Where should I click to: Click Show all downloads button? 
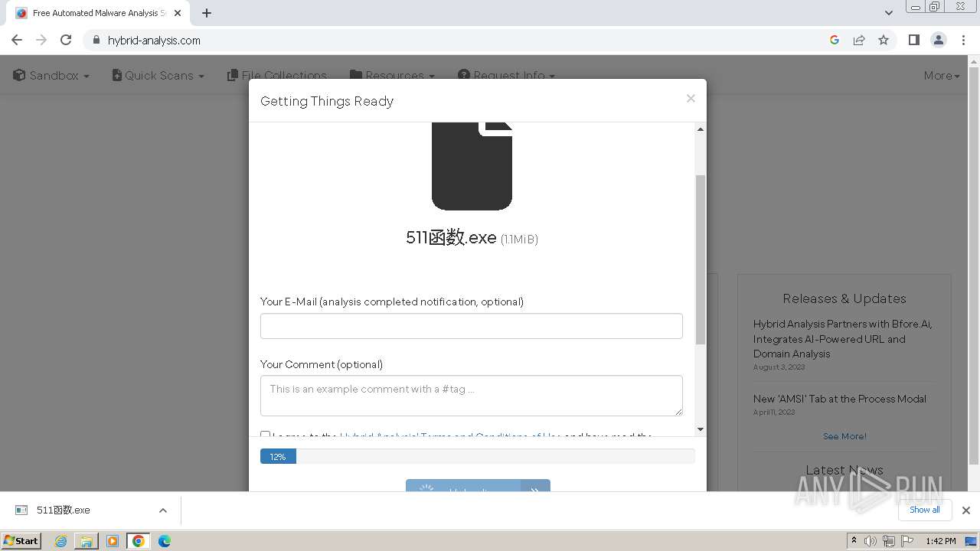925,510
